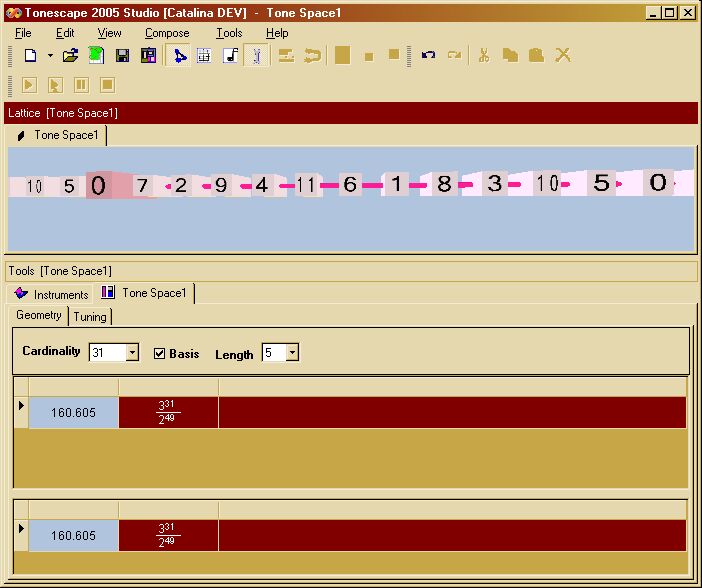
Task: Select the blue lattice pointer tool
Action: coord(179,56)
